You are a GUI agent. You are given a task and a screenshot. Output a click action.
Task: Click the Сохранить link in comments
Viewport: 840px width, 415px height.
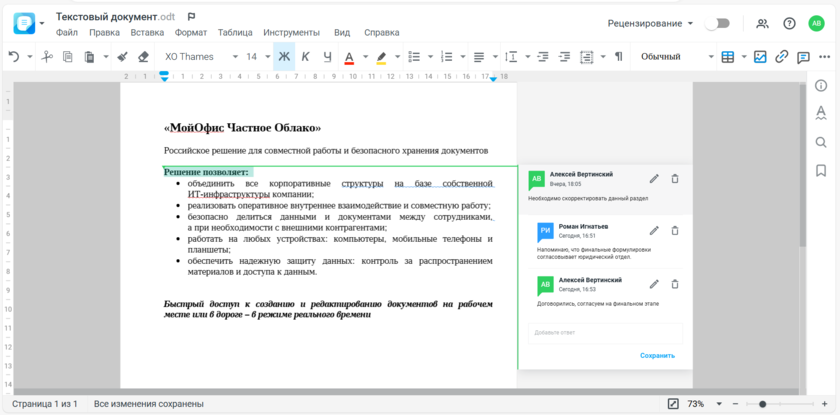pos(657,355)
